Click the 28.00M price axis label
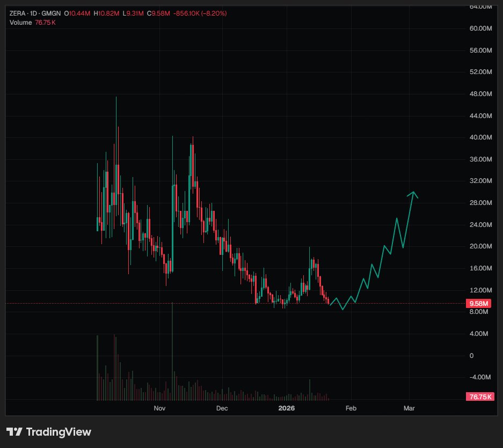The width and height of the screenshot is (503, 448). (480, 203)
